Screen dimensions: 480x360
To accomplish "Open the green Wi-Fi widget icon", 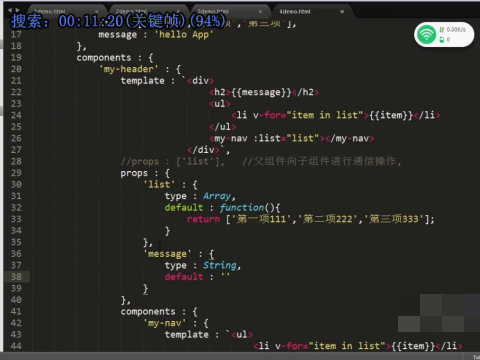I will tap(426, 34).
